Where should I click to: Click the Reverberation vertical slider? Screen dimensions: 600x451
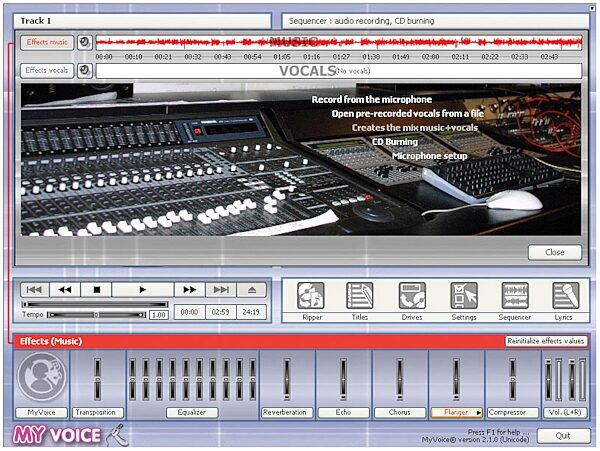287,379
